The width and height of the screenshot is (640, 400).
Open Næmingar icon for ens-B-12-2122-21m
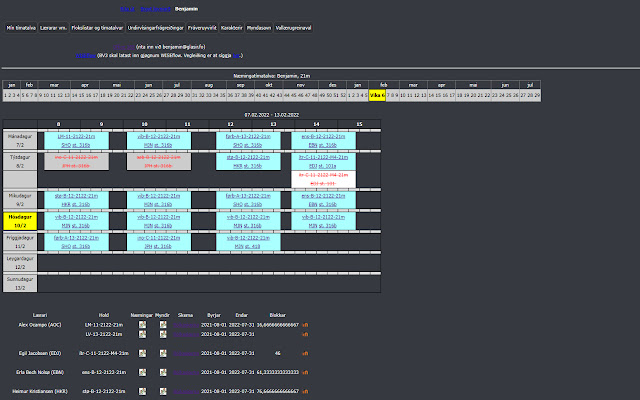pos(143,371)
